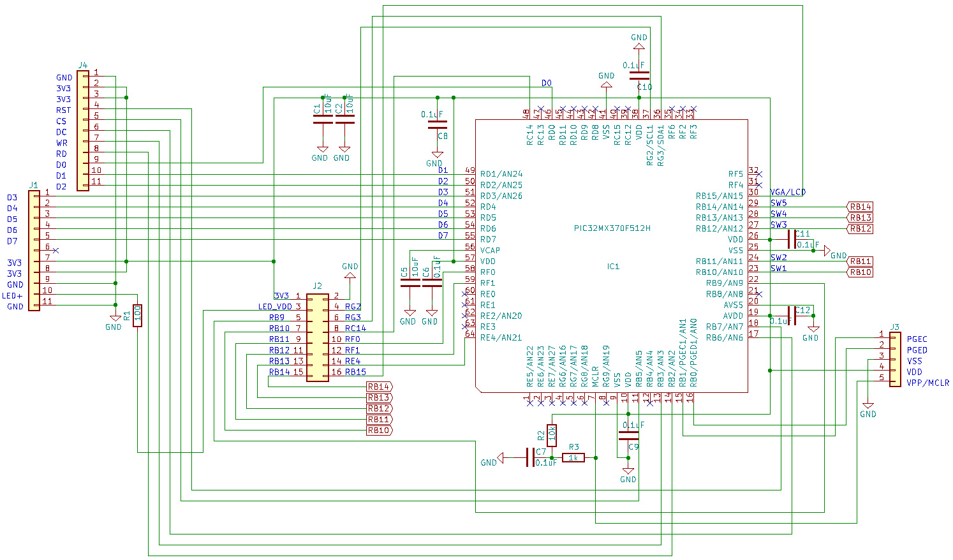Click the R2 10k resistor symbol

552,435
